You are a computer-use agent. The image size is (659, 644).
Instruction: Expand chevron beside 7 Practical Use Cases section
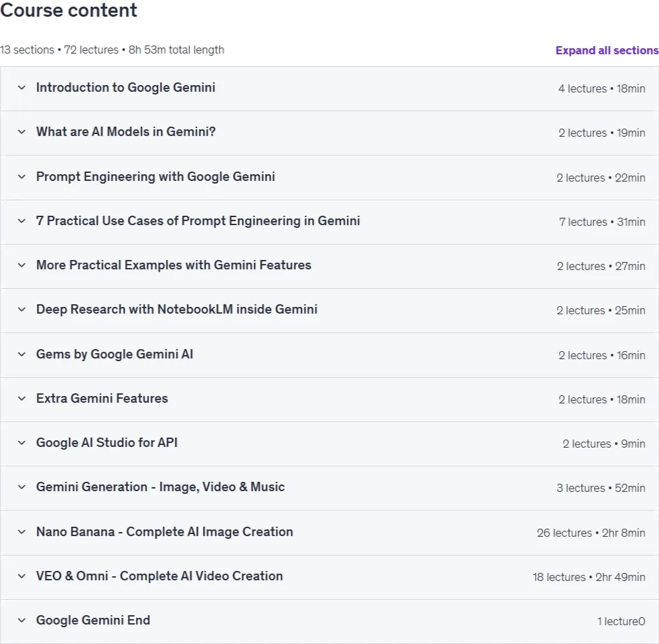coord(21,221)
